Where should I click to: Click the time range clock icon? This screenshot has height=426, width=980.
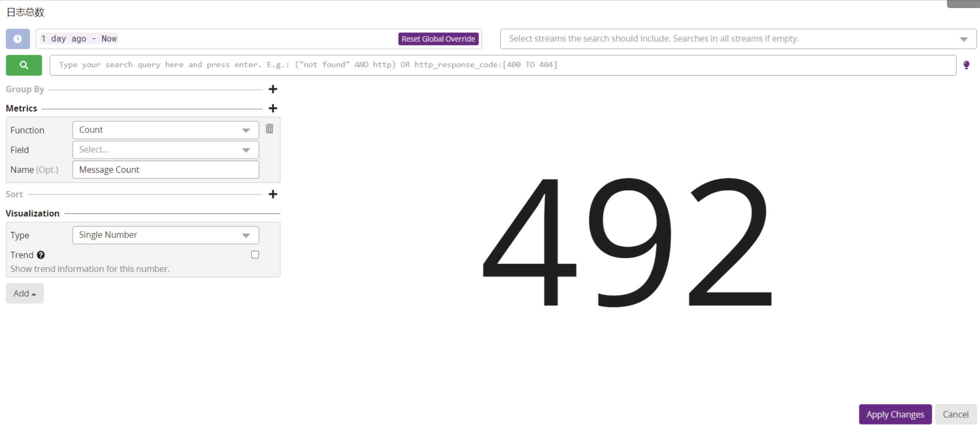(18, 39)
